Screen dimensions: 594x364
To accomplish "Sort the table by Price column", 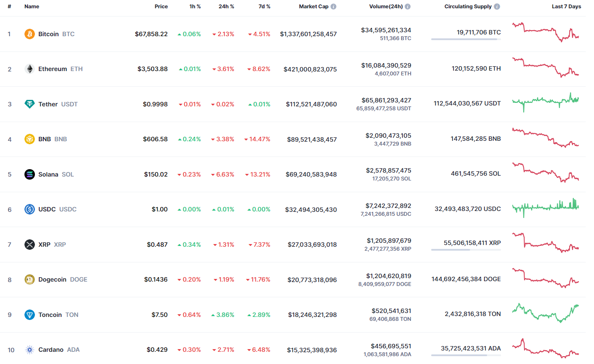I will coord(161,7).
